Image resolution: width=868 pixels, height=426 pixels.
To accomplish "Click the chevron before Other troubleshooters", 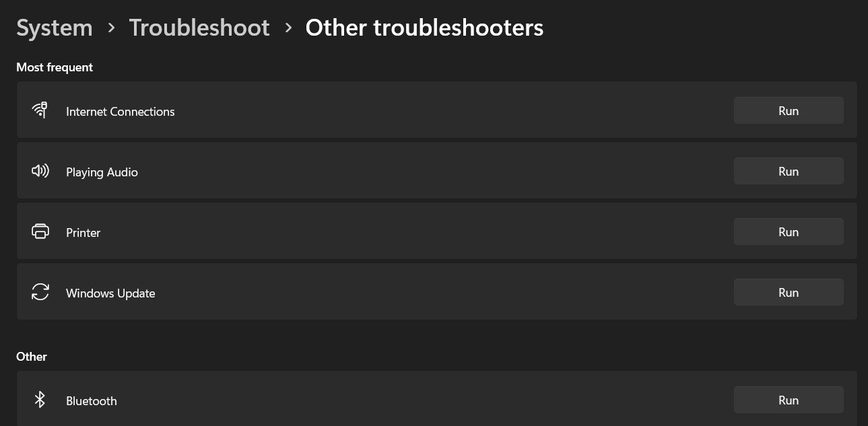I will pyautogui.click(x=288, y=28).
